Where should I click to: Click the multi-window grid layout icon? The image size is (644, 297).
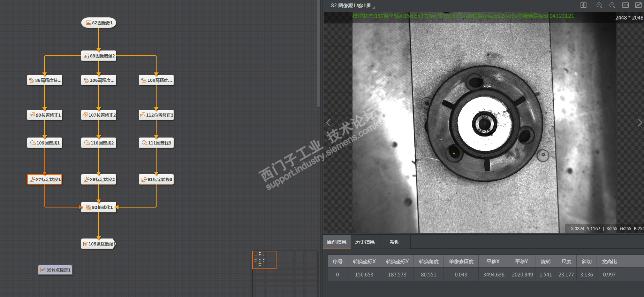(583, 5)
